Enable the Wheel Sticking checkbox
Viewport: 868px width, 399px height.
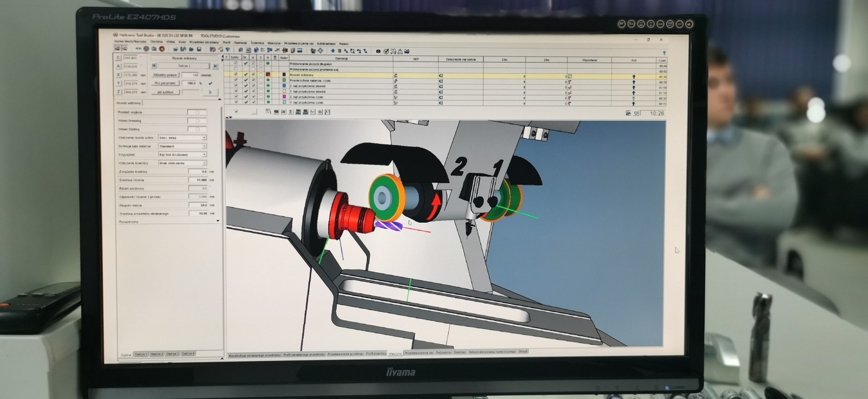coord(197,129)
